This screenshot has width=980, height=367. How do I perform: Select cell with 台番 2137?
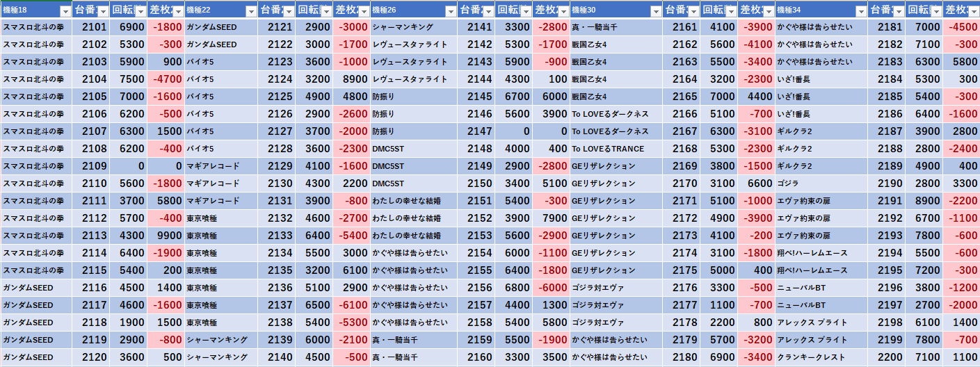pos(276,305)
